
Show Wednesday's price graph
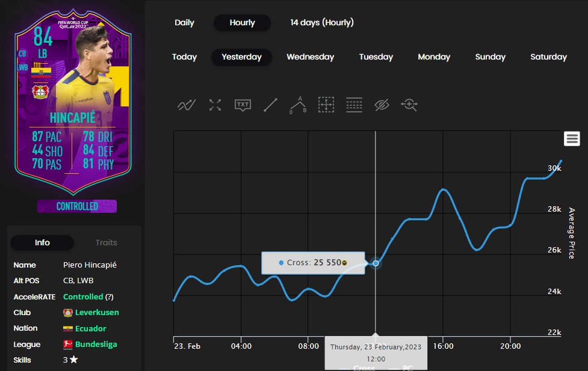pyautogui.click(x=310, y=57)
